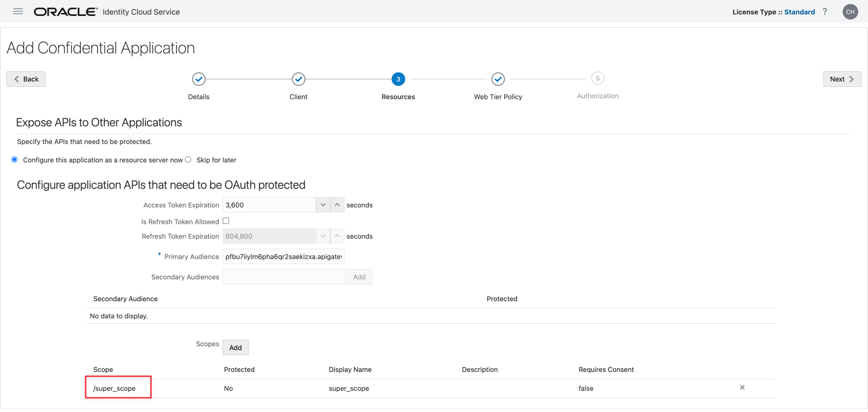868x412 pixels.
Task: Add a new scope
Action: click(235, 348)
